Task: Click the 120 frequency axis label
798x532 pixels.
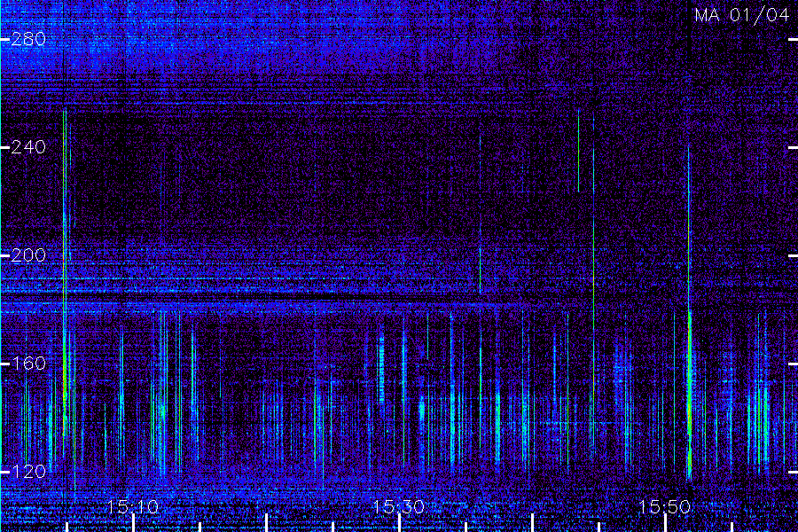Action: [28, 472]
